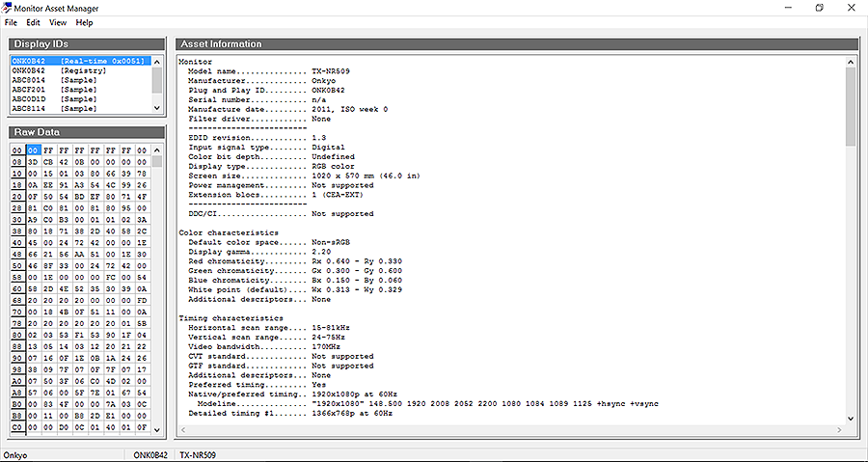Select the EE byte in Raw Data
868x462 pixels.
tap(49, 185)
